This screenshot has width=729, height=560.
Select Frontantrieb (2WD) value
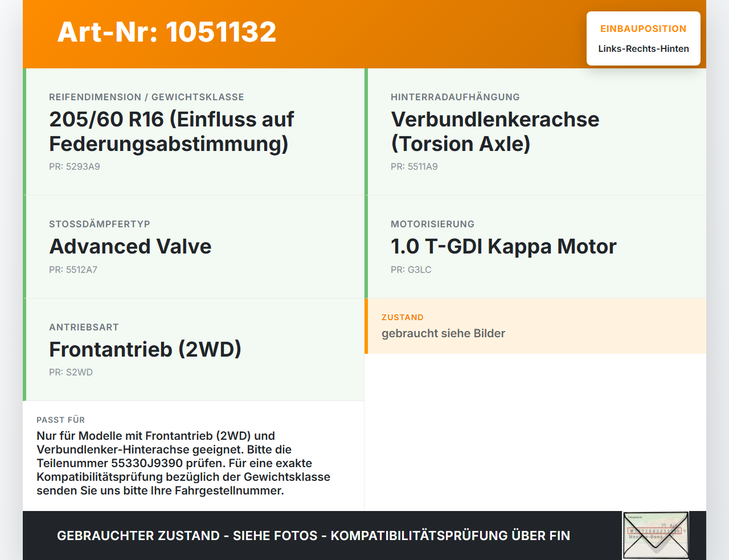(145, 349)
